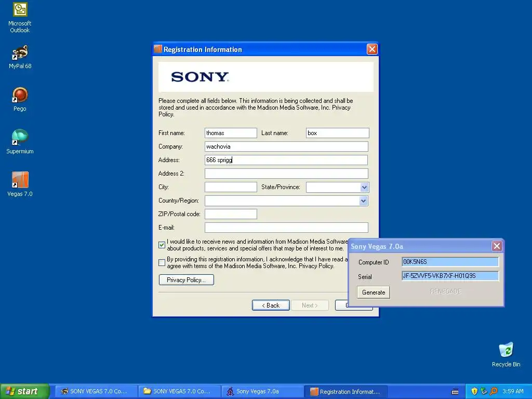Select the Pego desktop shortcut
Image resolution: width=532 pixels, height=399 pixels.
(20, 99)
